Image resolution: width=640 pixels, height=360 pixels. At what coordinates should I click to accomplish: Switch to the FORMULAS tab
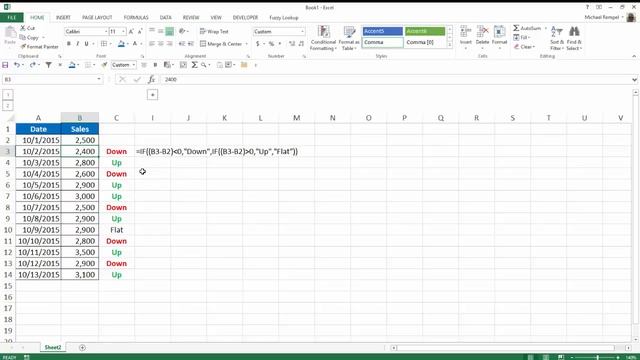pos(136,18)
